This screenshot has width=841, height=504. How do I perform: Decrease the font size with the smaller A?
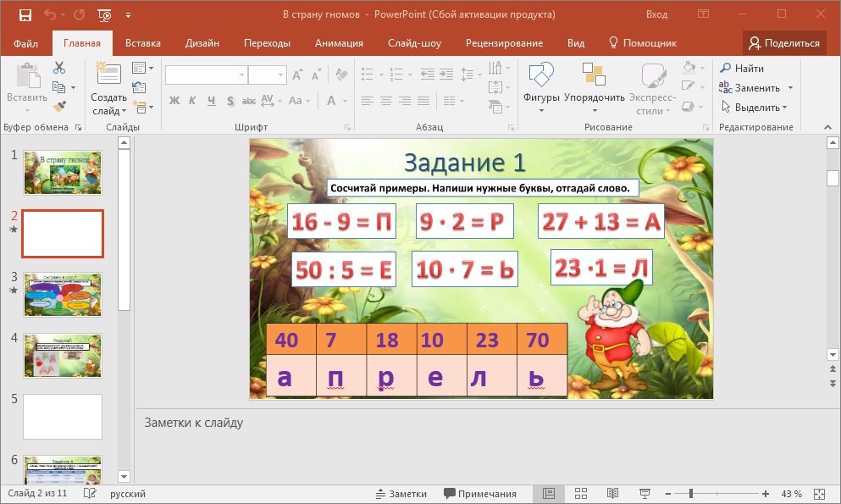(317, 75)
